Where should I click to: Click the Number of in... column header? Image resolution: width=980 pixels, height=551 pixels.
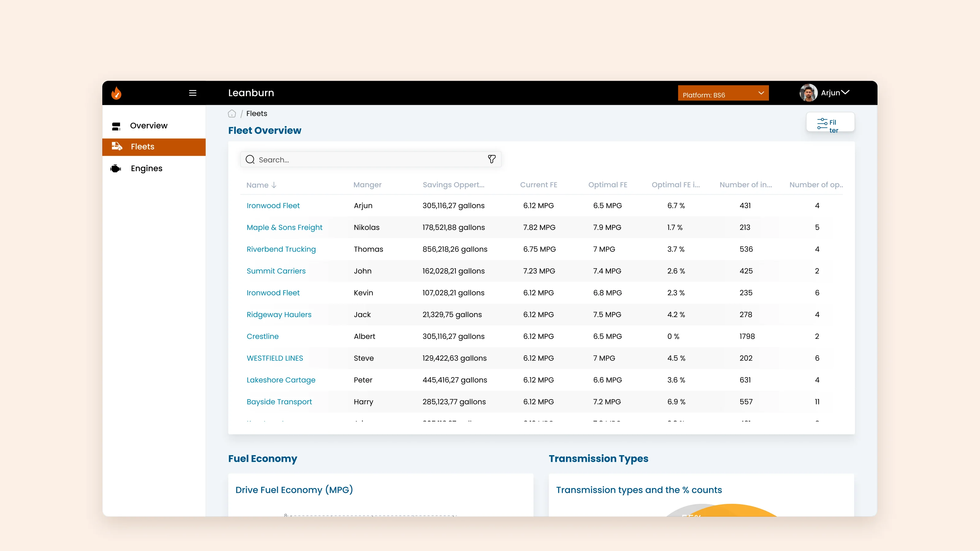pos(746,185)
